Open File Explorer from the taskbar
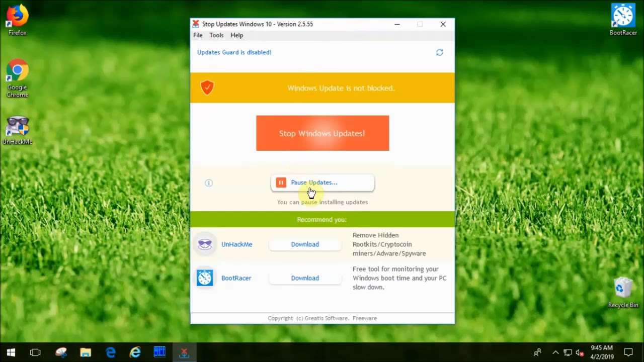The height and width of the screenshot is (362, 644). (x=86, y=352)
